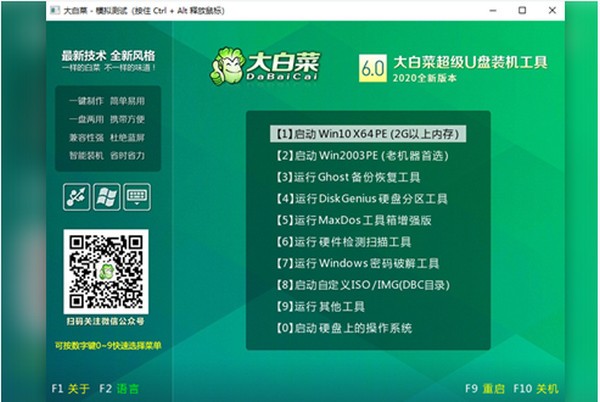600x402 pixels.
Task: Click the DaBaiCai cabbage logo
Action: [x=265, y=66]
